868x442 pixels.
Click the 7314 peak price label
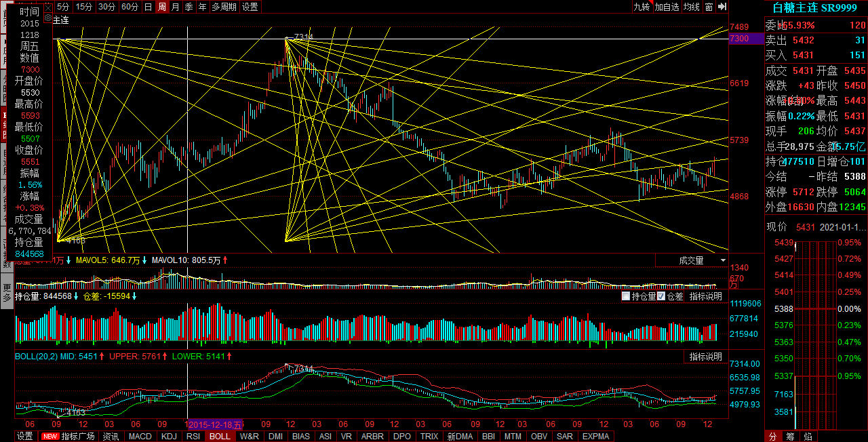pos(304,37)
